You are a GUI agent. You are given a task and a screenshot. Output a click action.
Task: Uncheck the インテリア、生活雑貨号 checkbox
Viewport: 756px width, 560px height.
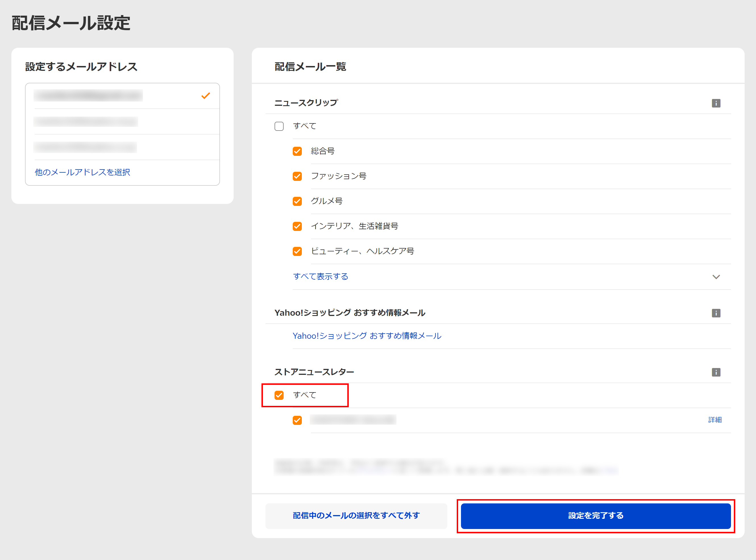[x=297, y=226]
